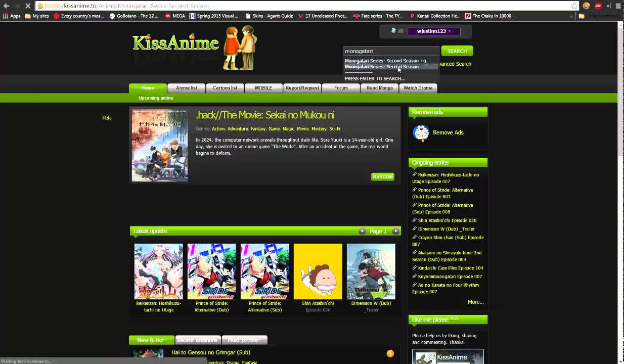The width and height of the screenshot is (624, 364).
Task: Open the Fate series bookmark
Action: click(x=378, y=16)
